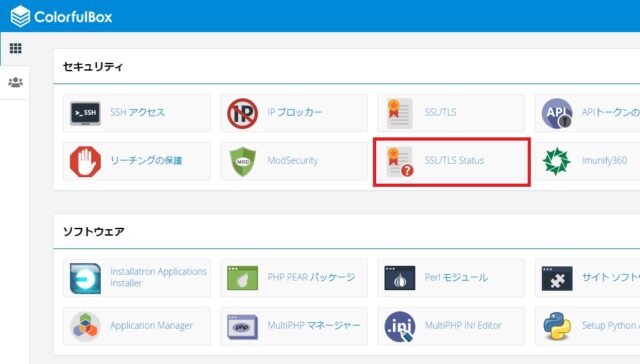
Task: Click the API token icon
Action: 557,113
